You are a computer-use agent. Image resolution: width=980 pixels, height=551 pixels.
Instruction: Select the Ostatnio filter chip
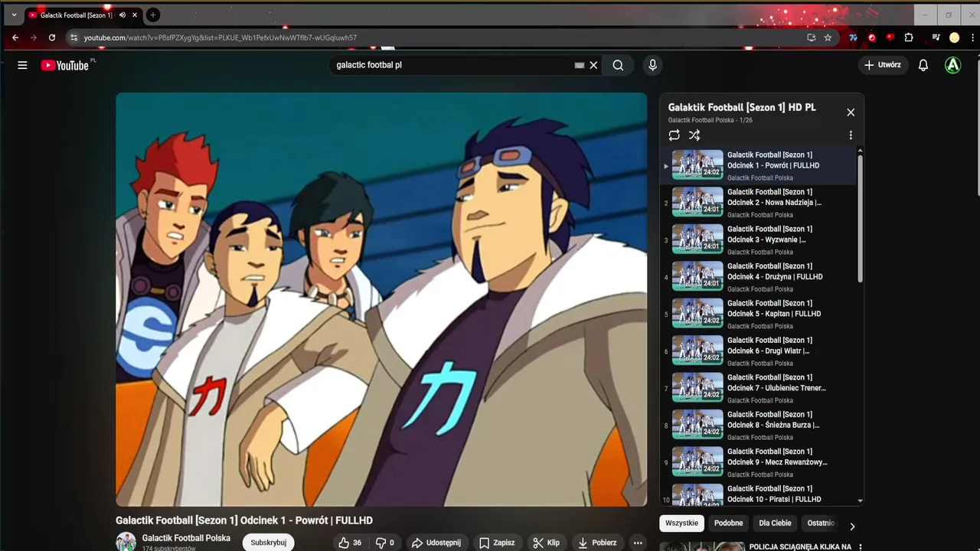click(821, 523)
